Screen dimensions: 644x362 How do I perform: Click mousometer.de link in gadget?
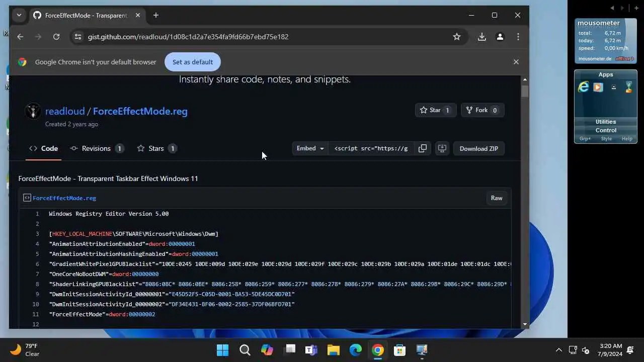coord(595,59)
